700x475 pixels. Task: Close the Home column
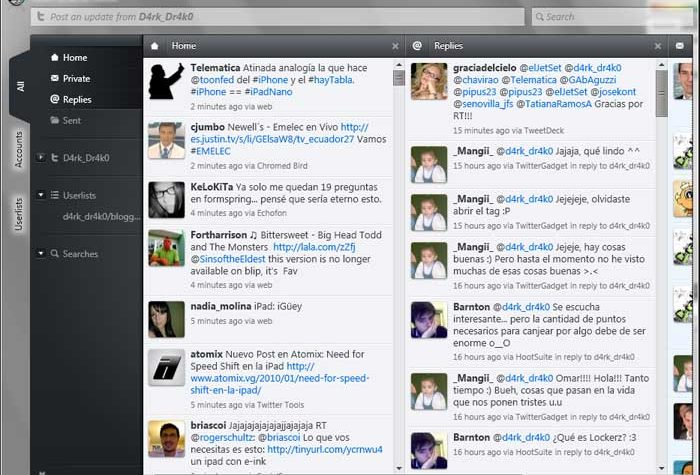click(395, 46)
